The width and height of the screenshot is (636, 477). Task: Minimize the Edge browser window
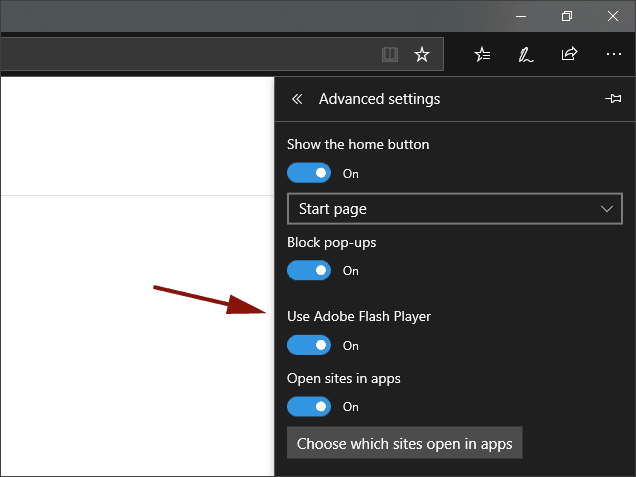520,16
